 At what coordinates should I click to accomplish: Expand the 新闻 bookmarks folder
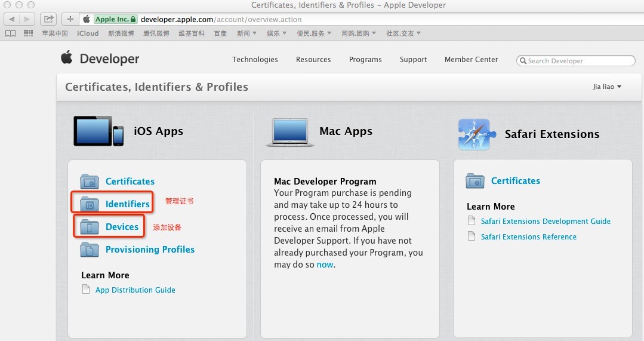pos(246,33)
